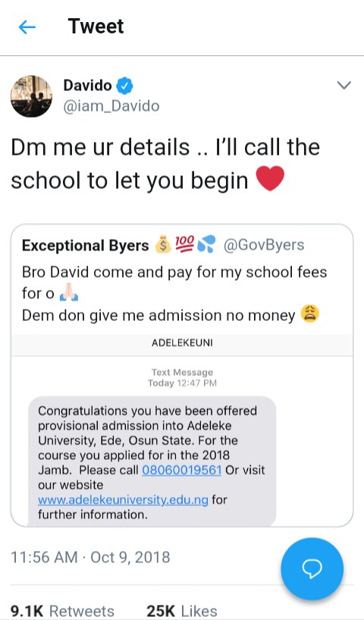
Task: Open the @iam_Davido handle
Action: [111, 106]
